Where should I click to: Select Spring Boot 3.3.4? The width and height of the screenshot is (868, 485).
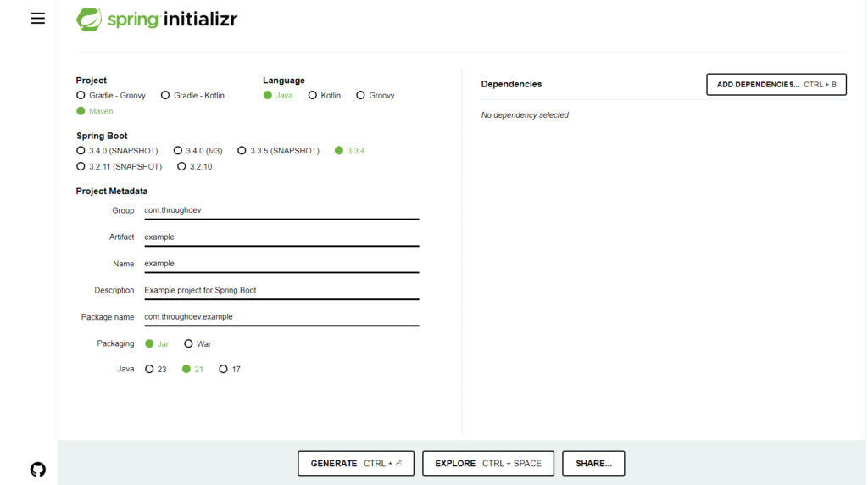point(350,151)
